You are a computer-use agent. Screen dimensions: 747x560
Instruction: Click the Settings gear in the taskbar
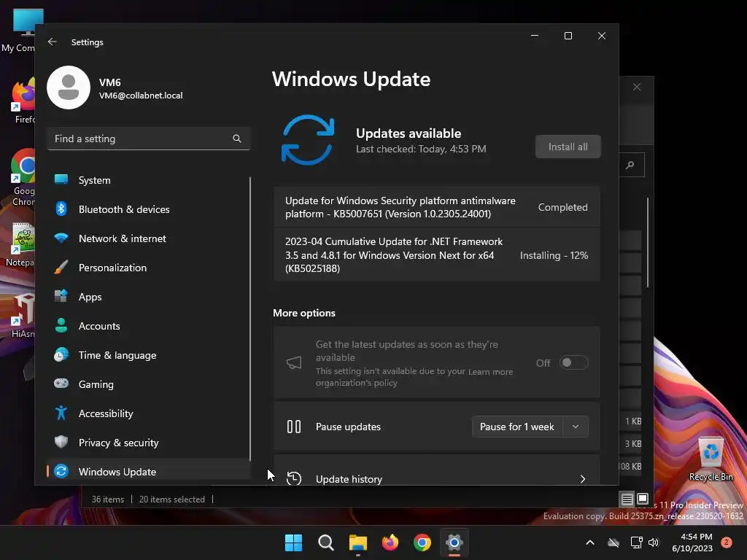[x=454, y=542]
